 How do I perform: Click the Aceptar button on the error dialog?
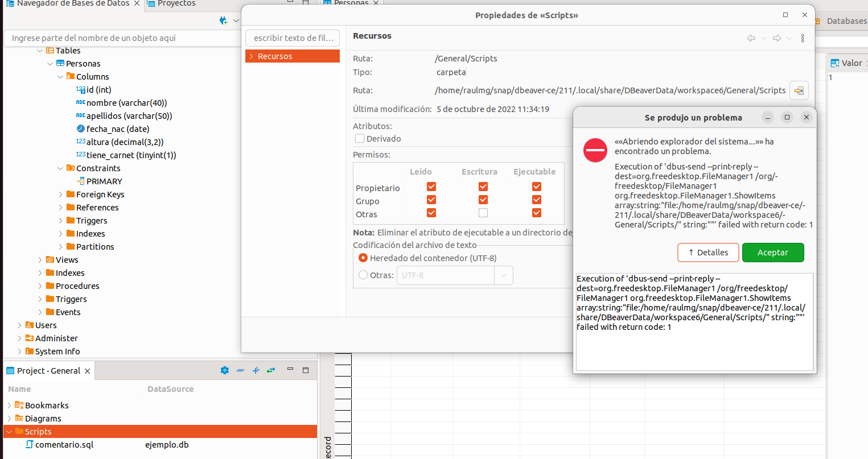[773, 252]
